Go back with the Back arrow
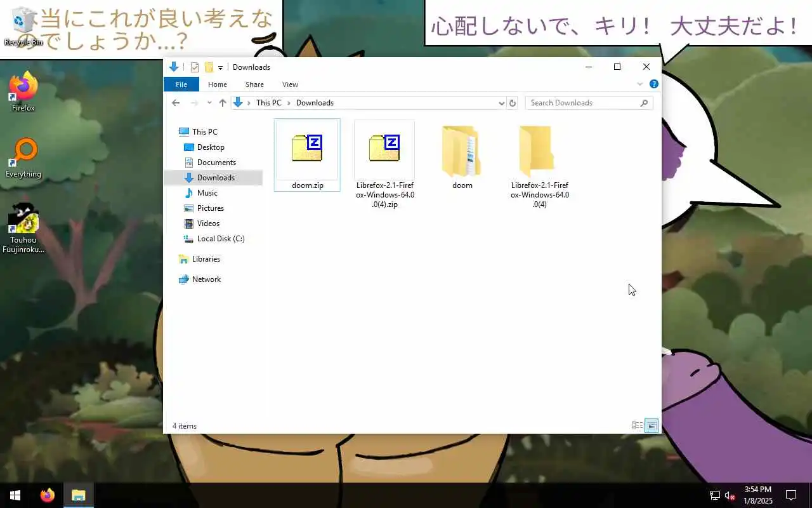Viewport: 812px width, 508px height. 176,103
